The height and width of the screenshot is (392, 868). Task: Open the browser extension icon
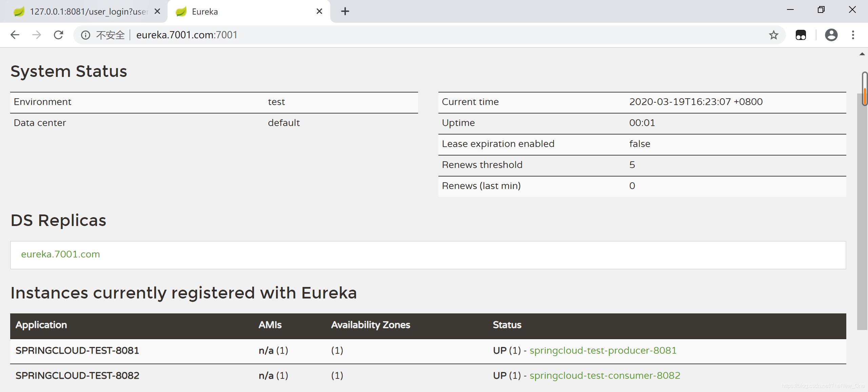(801, 35)
